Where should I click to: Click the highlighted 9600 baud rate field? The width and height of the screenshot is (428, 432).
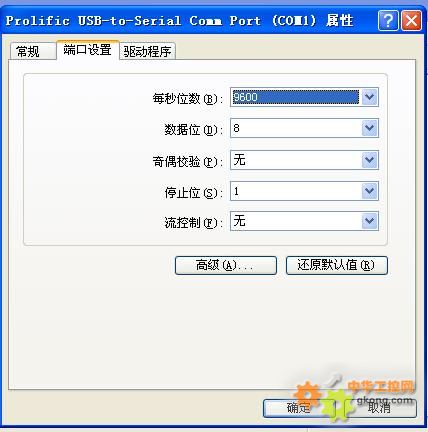tap(296, 97)
